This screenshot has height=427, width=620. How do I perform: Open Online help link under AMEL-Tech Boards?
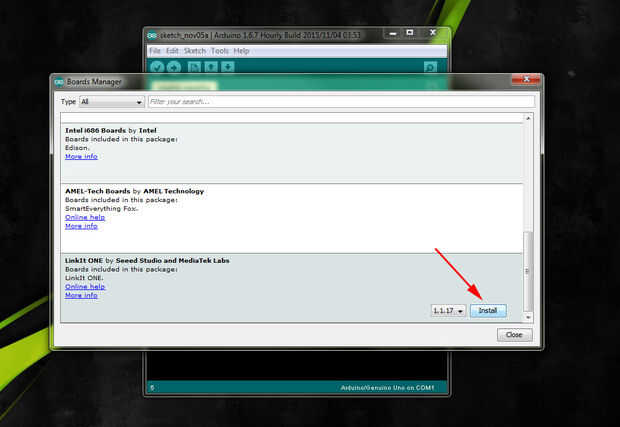tap(85, 217)
